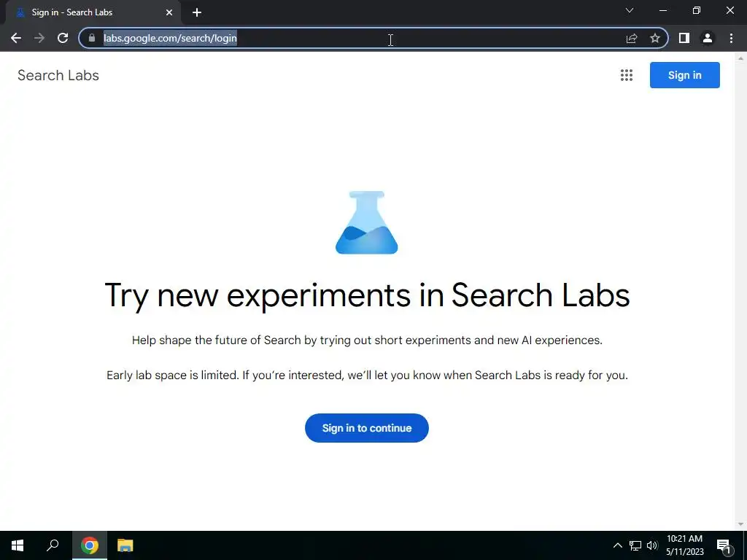Open Chrome side panel

click(x=684, y=38)
